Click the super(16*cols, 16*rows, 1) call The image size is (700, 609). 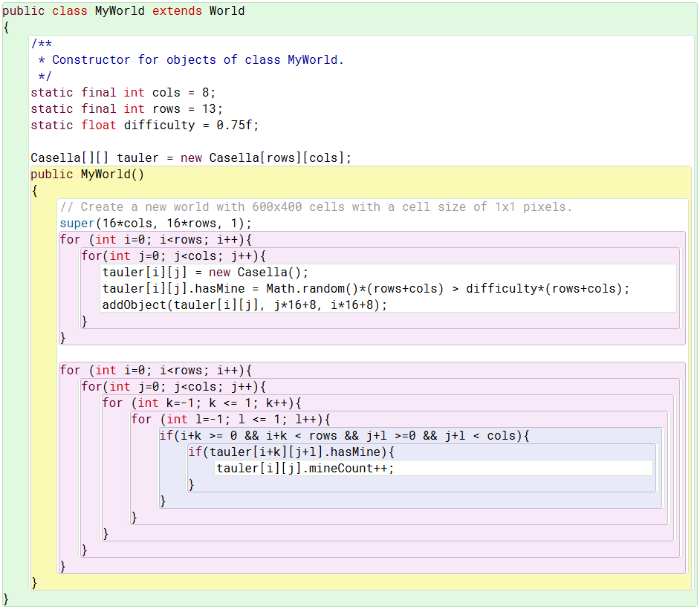[x=155, y=224]
